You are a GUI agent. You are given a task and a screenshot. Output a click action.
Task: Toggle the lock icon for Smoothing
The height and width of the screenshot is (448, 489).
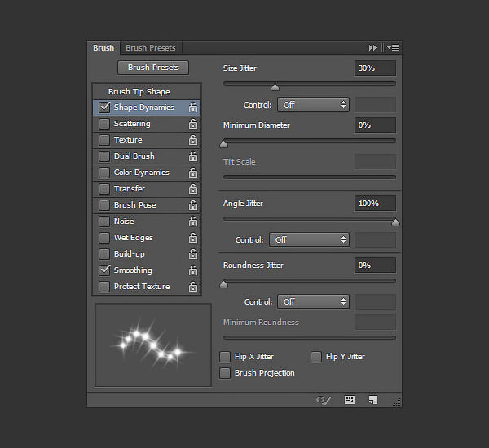pyautogui.click(x=193, y=270)
